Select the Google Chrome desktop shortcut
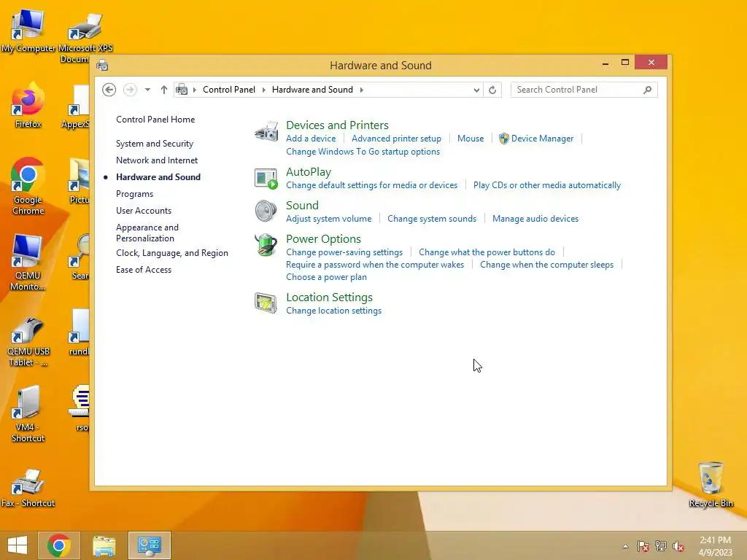Viewport: 747px width, 560px height. coord(28,186)
